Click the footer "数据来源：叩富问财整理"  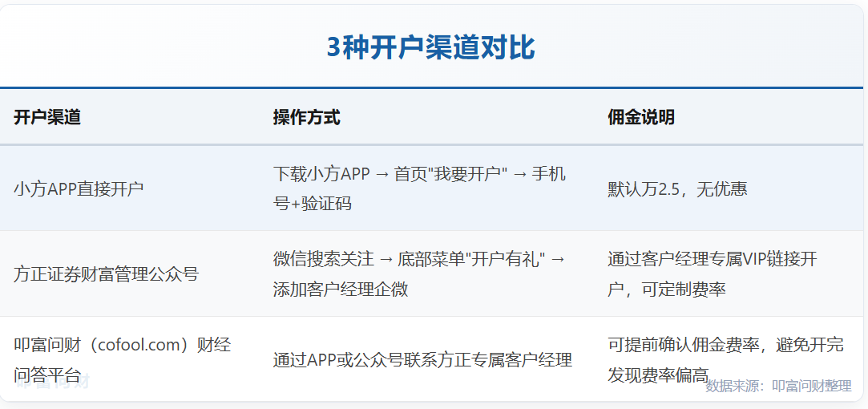click(x=778, y=386)
